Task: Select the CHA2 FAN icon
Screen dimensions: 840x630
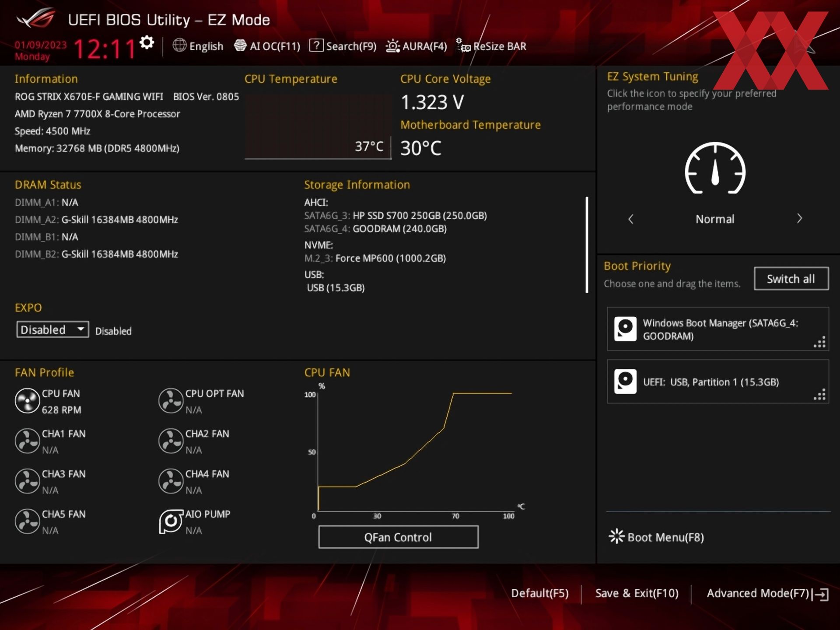Action: pyautogui.click(x=171, y=441)
